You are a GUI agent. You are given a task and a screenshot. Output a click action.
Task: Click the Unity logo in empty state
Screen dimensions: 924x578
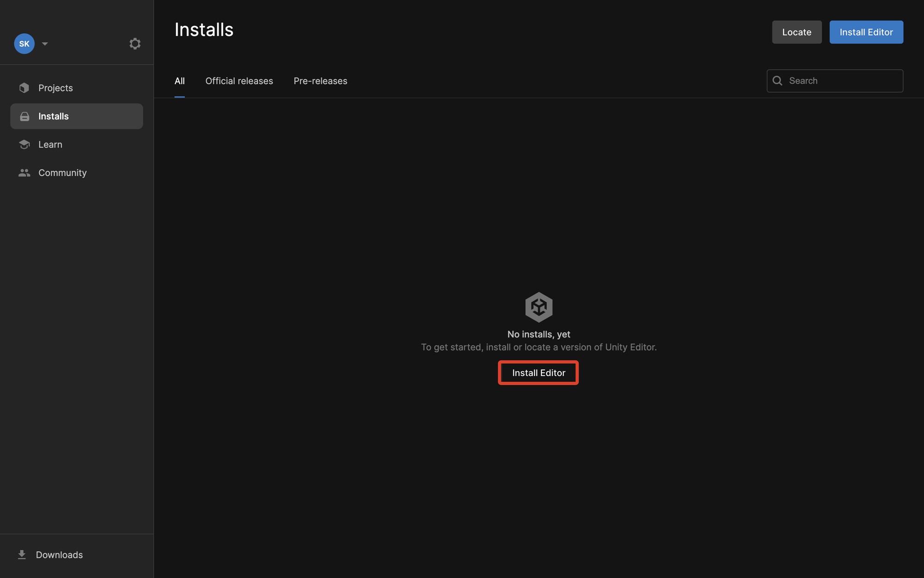[539, 307]
